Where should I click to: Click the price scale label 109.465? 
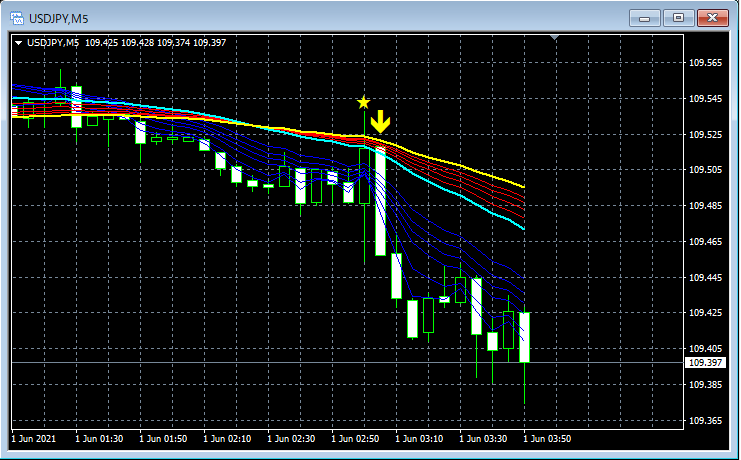click(706, 242)
